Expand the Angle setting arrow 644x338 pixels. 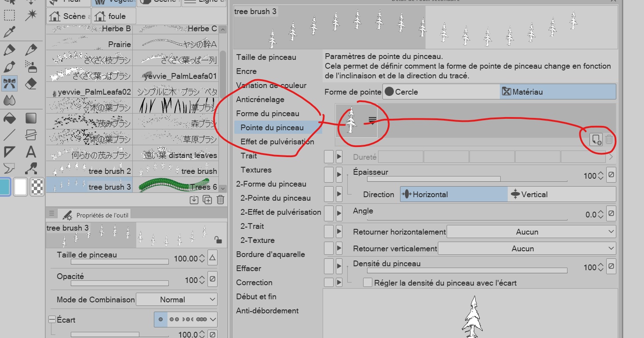point(339,213)
